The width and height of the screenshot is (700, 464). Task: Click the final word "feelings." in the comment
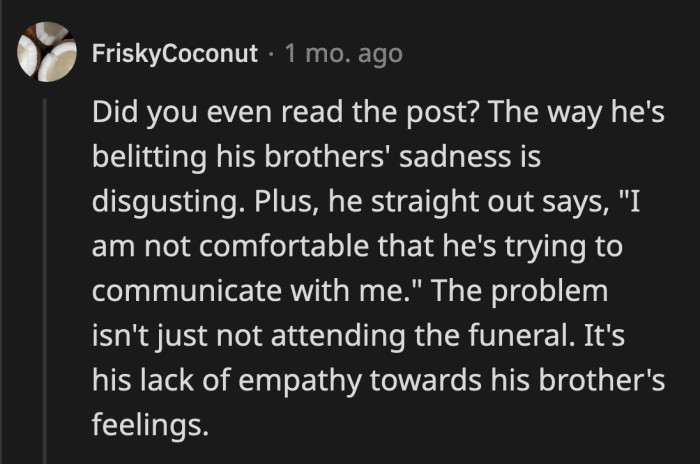click(150, 426)
